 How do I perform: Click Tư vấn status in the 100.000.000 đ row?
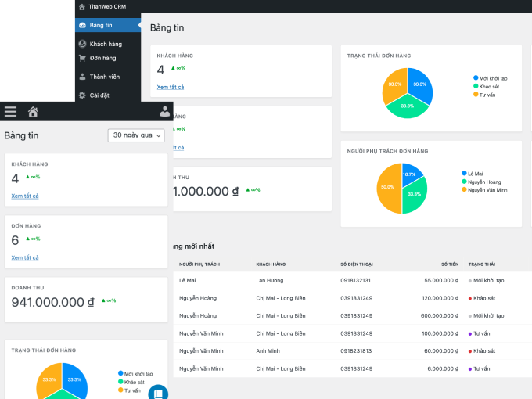(479, 333)
